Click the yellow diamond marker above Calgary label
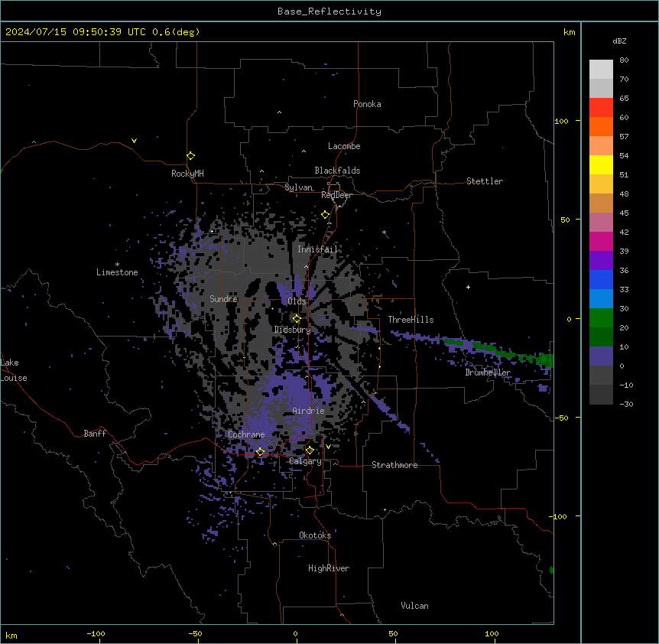The height and width of the screenshot is (644, 659). (x=310, y=450)
